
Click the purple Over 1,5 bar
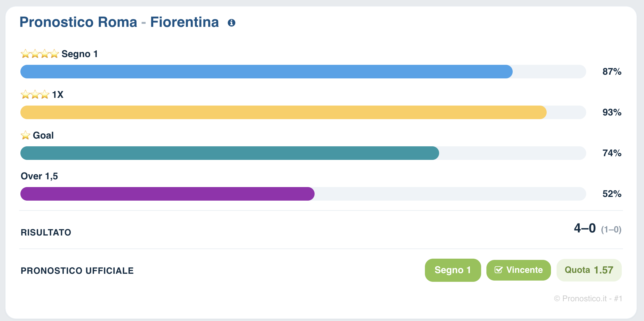[x=167, y=194]
